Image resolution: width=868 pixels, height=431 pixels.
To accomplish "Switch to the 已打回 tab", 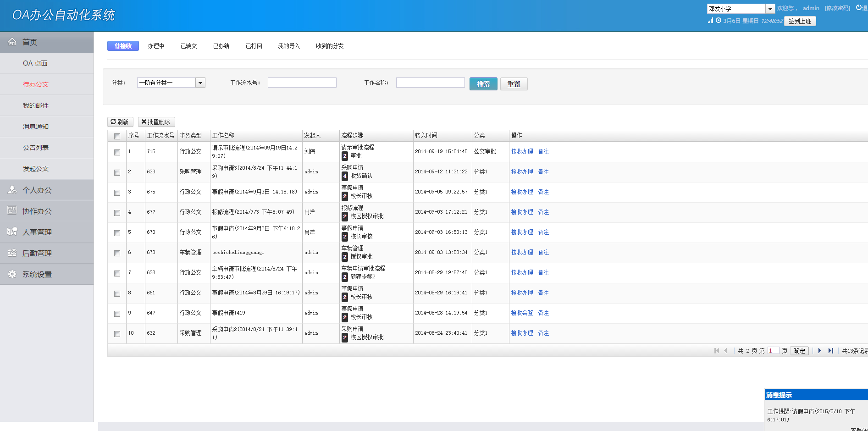I will click(254, 46).
